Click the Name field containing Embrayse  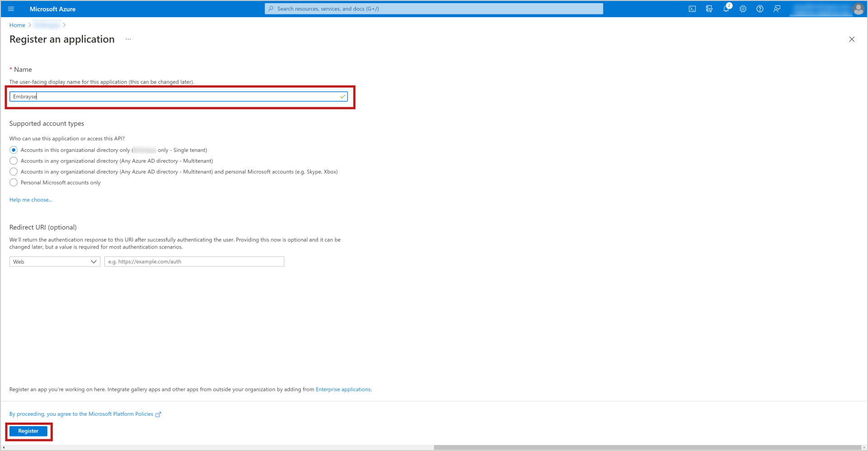(179, 96)
